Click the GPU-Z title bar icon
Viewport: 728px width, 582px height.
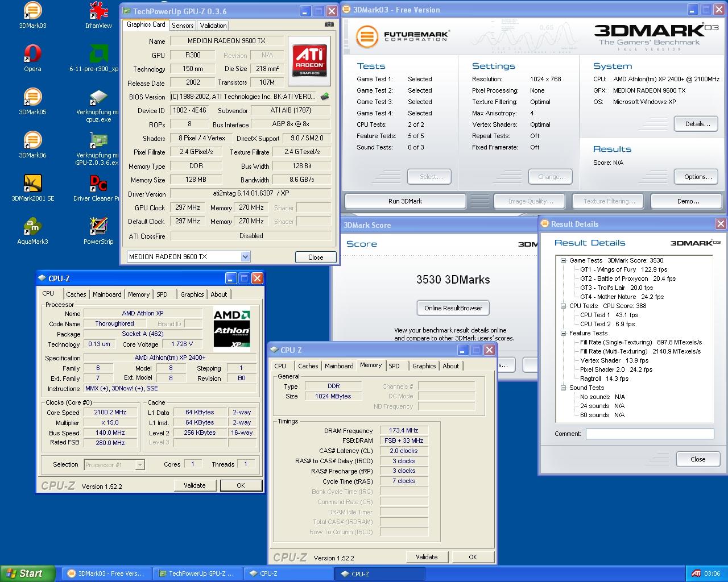pos(126,11)
